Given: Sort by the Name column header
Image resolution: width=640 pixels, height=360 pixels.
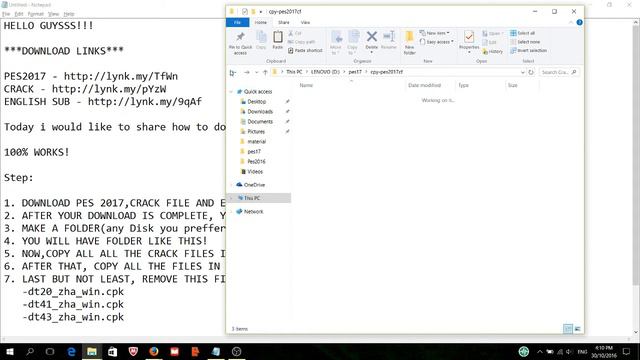Looking at the screenshot, I should [306, 85].
